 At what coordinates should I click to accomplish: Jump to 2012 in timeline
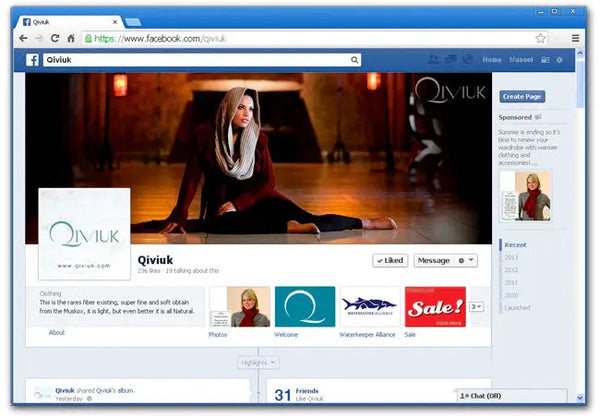[x=511, y=270]
